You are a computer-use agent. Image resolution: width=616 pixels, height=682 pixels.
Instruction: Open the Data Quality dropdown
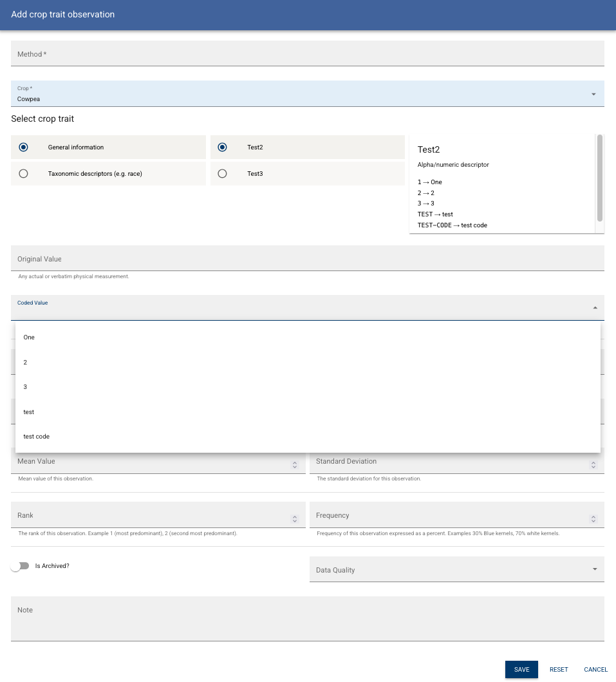tap(593, 569)
